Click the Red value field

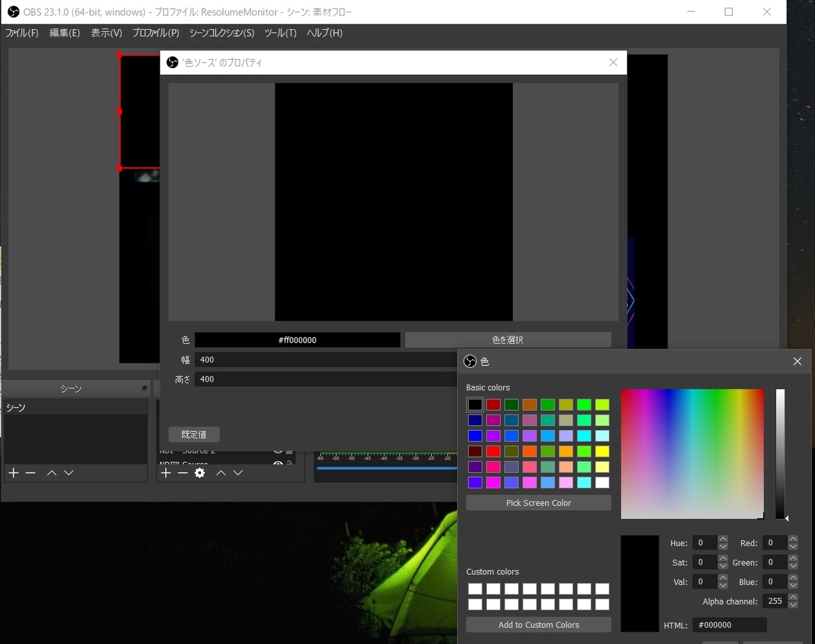pyautogui.click(x=774, y=543)
